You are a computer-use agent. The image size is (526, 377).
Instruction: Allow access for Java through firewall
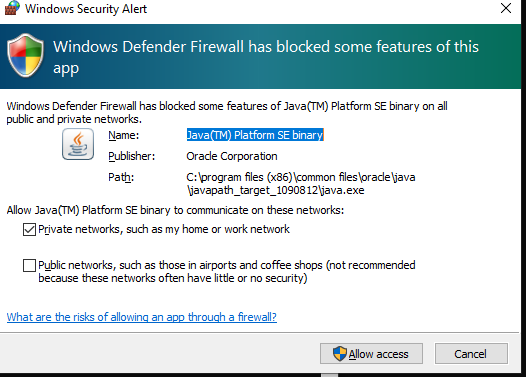click(371, 354)
